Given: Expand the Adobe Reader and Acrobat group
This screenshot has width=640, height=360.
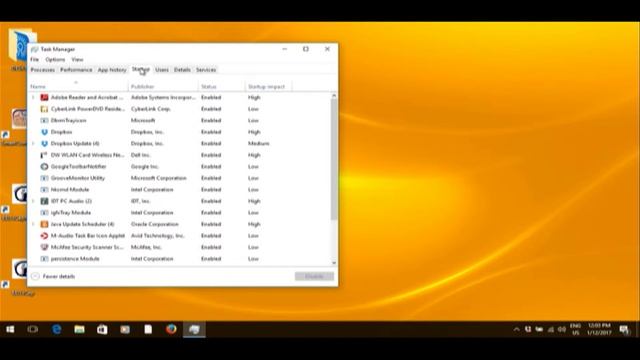Looking at the screenshot, I should 33,98.
